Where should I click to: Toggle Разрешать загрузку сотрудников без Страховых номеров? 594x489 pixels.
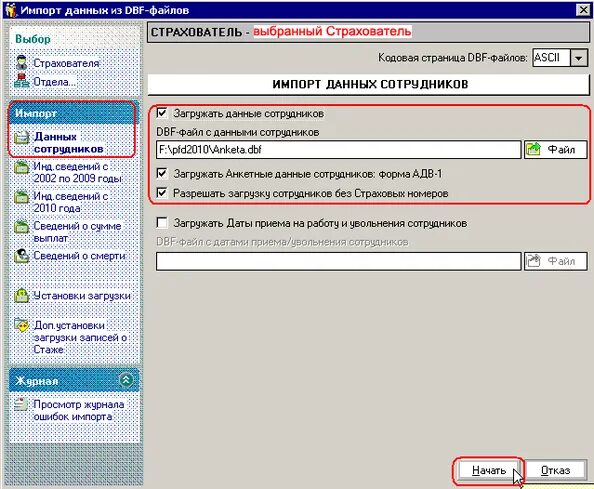coord(162,193)
